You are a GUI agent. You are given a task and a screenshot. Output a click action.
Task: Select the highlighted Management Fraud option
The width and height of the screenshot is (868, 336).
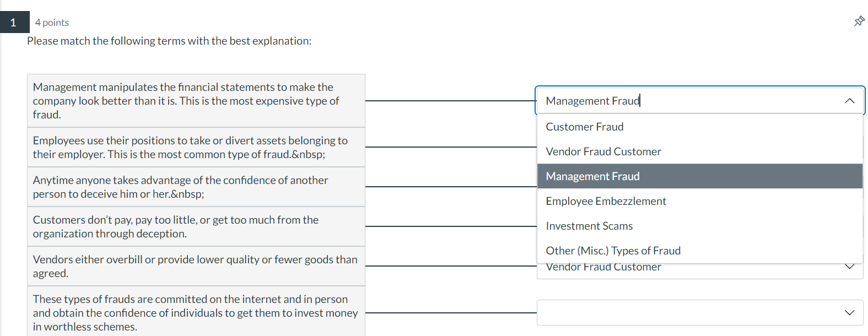592,176
